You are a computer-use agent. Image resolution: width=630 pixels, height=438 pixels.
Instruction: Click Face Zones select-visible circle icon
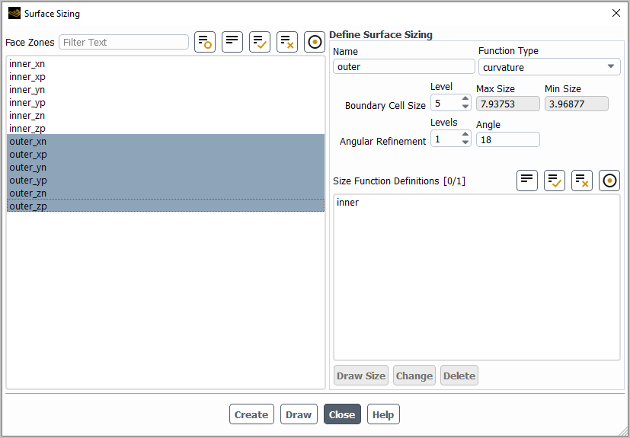[x=314, y=42]
